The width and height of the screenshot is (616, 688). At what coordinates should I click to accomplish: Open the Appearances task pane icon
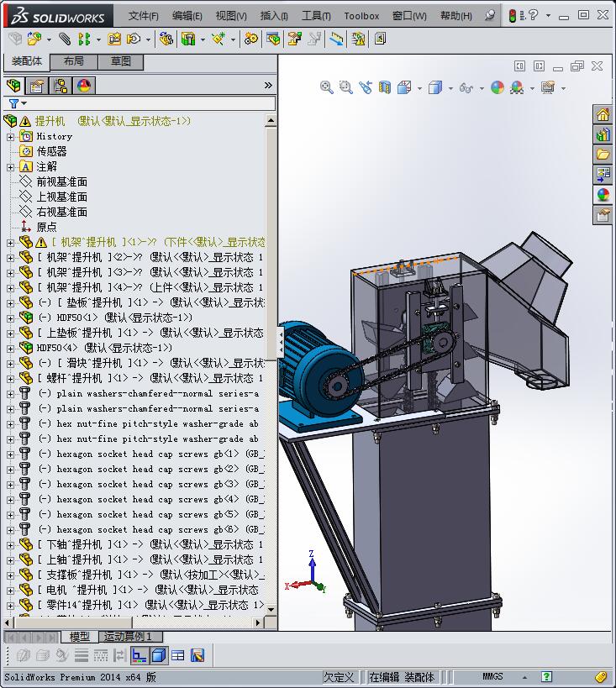(x=603, y=194)
